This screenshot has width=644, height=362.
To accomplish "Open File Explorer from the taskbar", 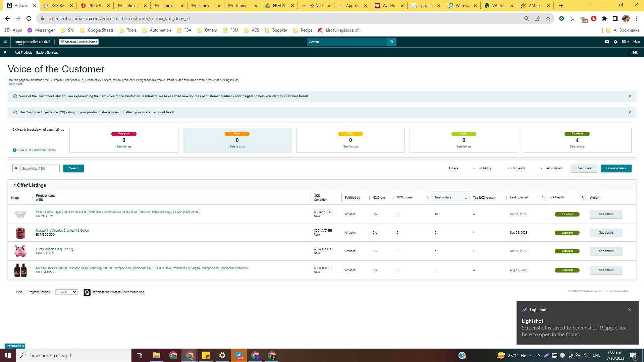I will (157, 355).
